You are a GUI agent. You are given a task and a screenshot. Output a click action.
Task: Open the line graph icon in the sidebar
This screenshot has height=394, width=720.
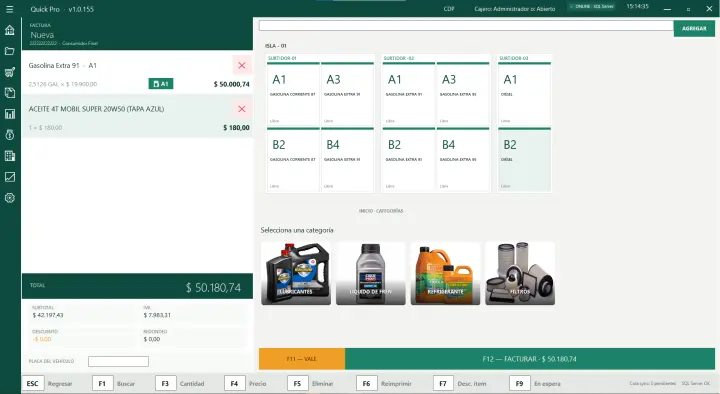[10, 177]
